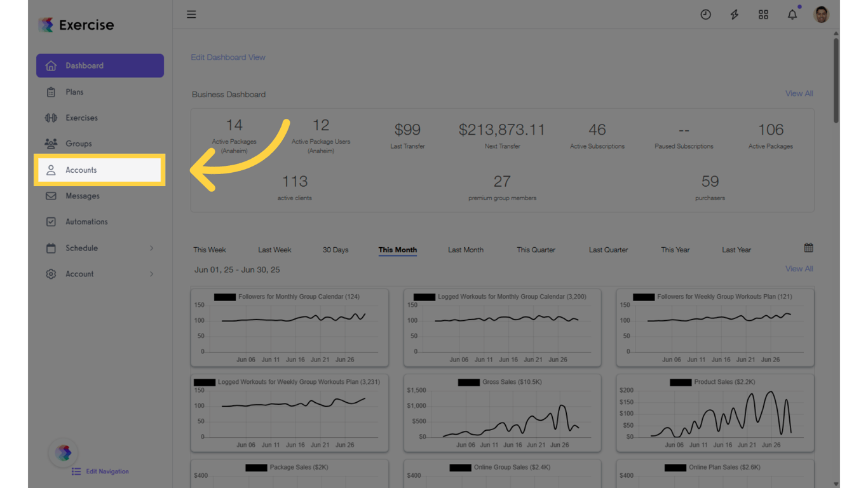Click the Groups people icon
This screenshot has height=488, width=868.
[51, 144]
